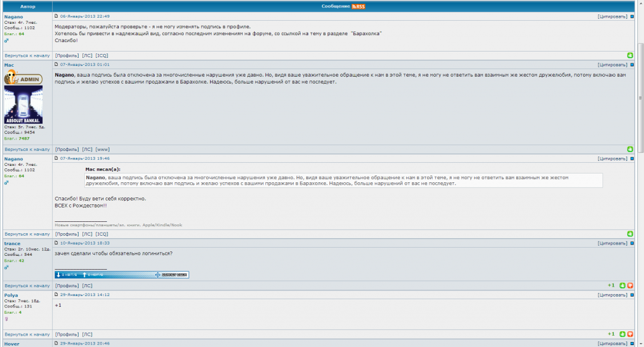This screenshot has width=644, height=347.
Task: Click post icon beside 29-Январь-2013 20:46
Action: 56,343
